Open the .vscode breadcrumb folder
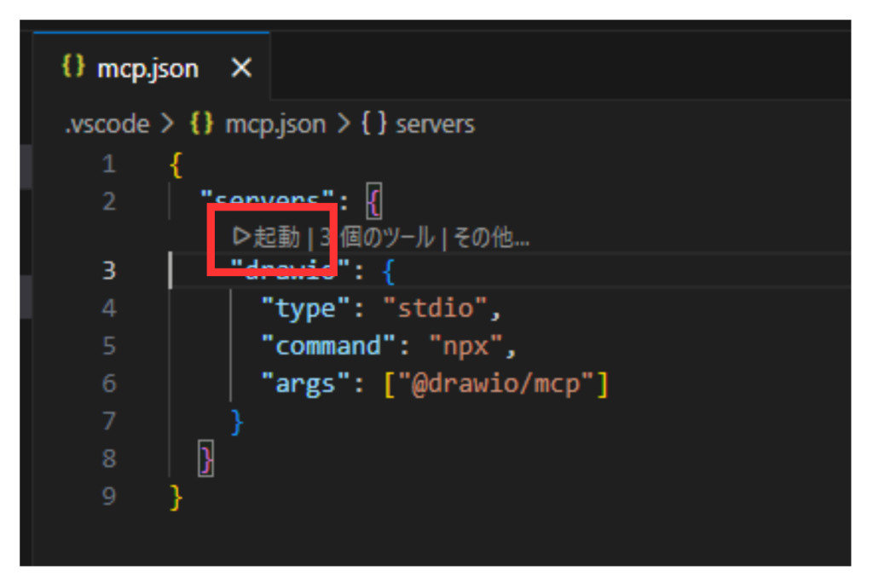The image size is (873, 588). [107, 124]
